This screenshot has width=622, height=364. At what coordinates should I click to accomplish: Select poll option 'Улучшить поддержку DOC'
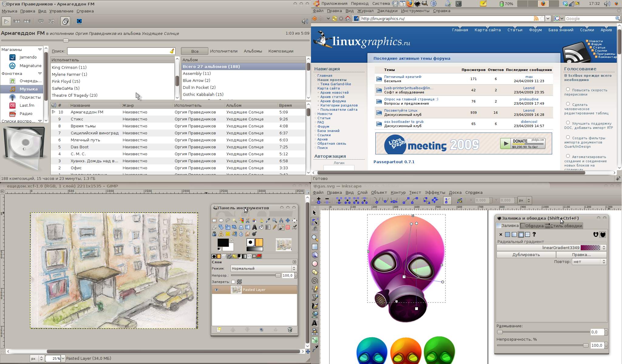(568, 123)
